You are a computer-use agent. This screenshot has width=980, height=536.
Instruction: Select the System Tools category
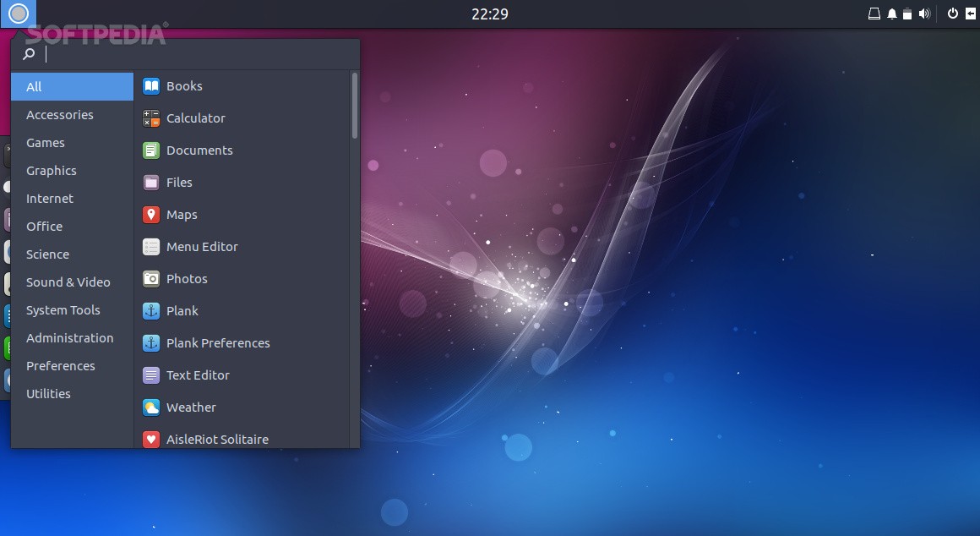63,310
